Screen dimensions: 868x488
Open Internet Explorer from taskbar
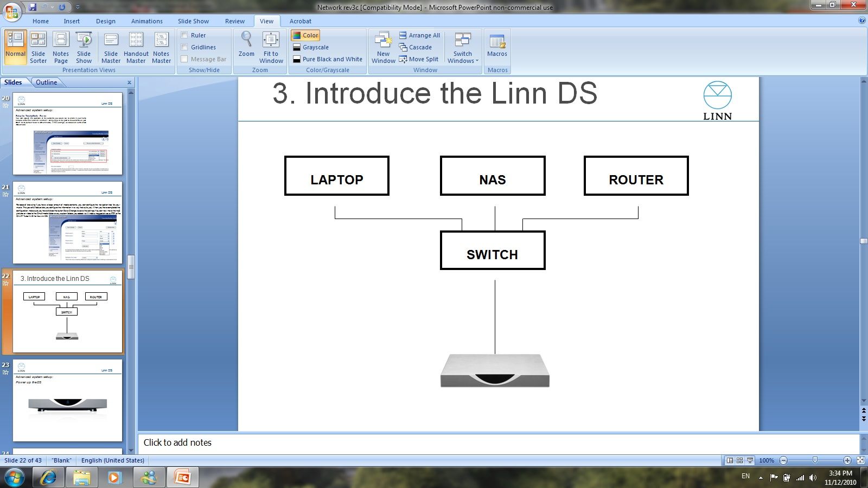pyautogui.click(x=49, y=477)
